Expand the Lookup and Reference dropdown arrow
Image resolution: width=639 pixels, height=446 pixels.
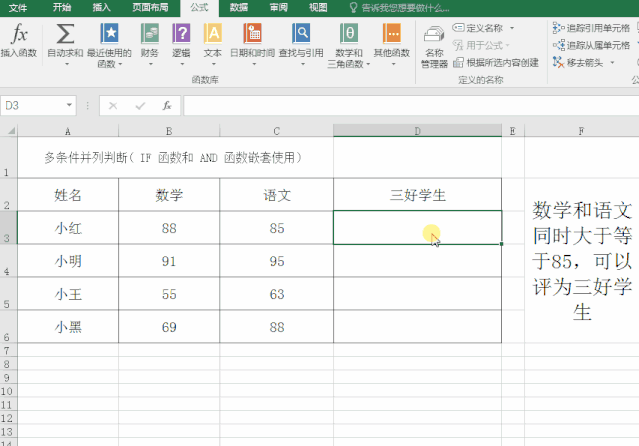(x=302, y=64)
